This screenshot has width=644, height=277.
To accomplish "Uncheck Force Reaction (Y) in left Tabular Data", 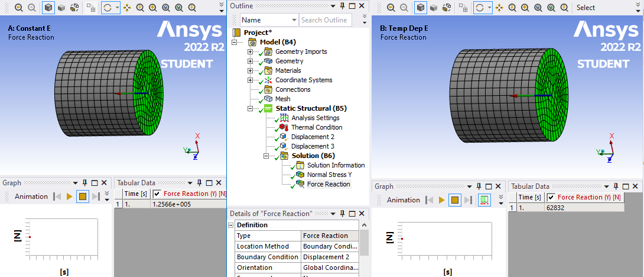I will (x=157, y=194).
